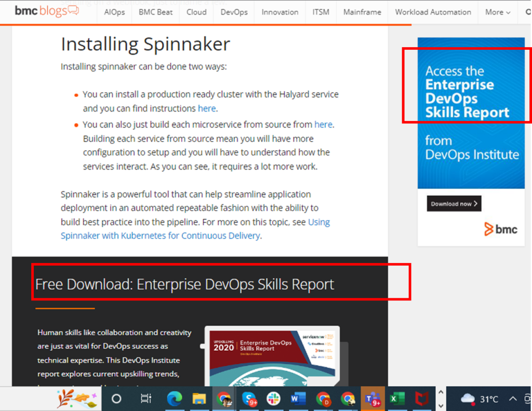Open Cortana circle in the taskbar
This screenshot has width=532, height=411.
pyautogui.click(x=116, y=399)
